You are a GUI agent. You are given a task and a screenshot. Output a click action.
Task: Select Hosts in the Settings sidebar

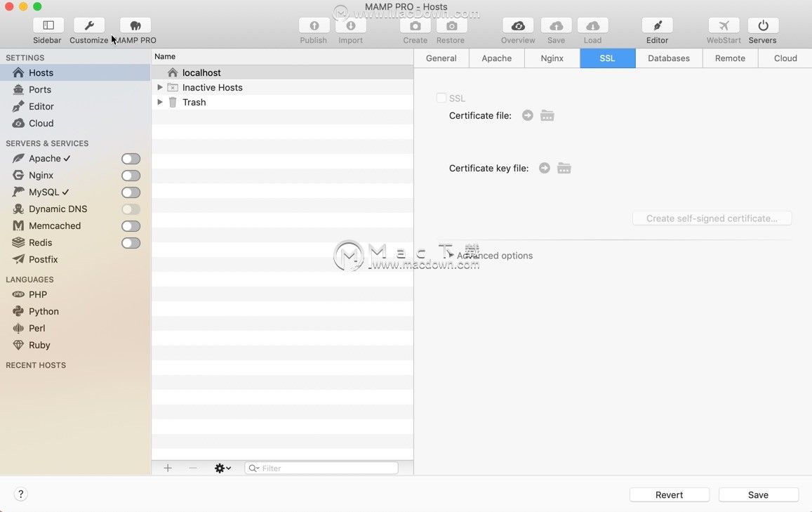pyautogui.click(x=75, y=72)
